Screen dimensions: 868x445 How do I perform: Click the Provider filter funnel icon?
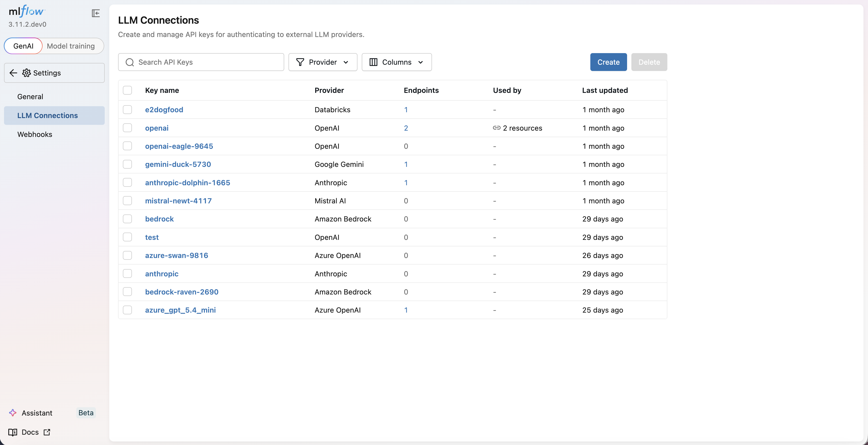(300, 62)
